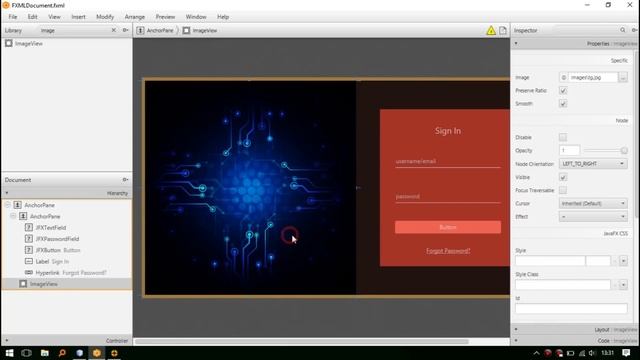Click the Style Class text field
640x360 pixels.
(562, 284)
